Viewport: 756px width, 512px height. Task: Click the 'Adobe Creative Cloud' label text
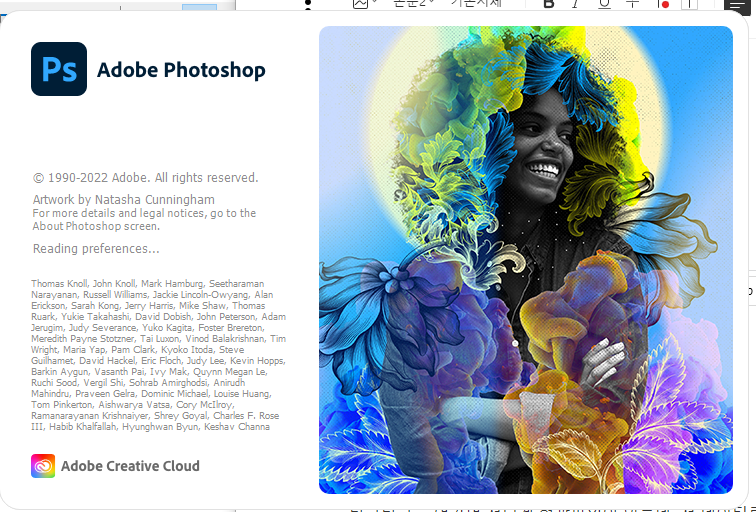click(x=130, y=466)
